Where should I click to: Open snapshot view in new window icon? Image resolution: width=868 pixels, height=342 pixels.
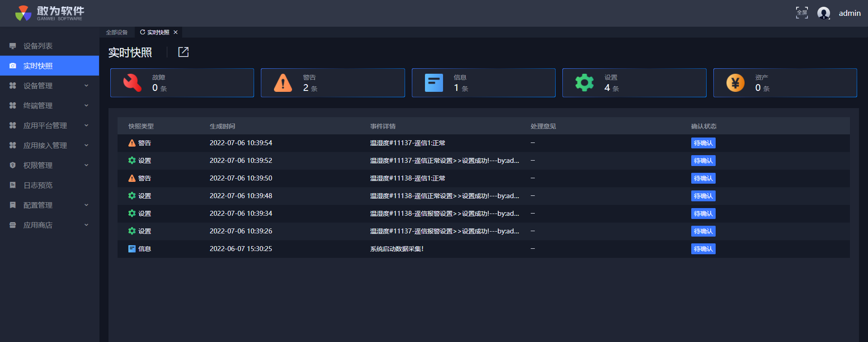183,52
